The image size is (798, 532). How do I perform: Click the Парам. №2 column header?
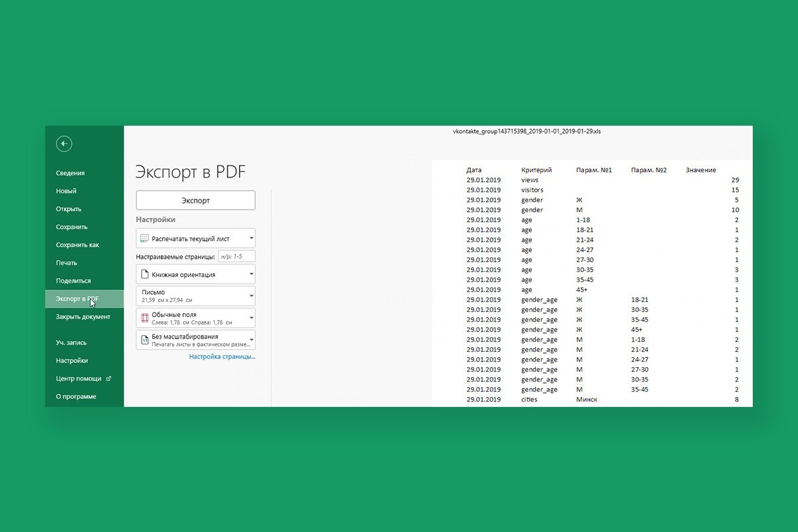click(649, 170)
